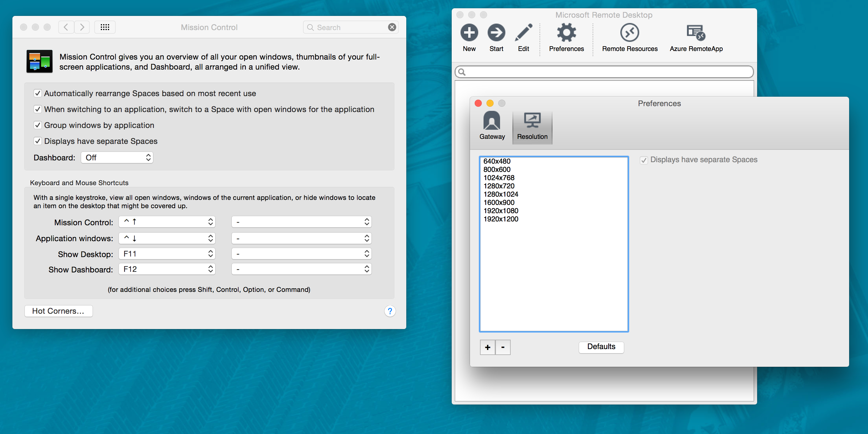Select the 1024x768 resolution
This screenshot has height=434, width=868.
554,178
